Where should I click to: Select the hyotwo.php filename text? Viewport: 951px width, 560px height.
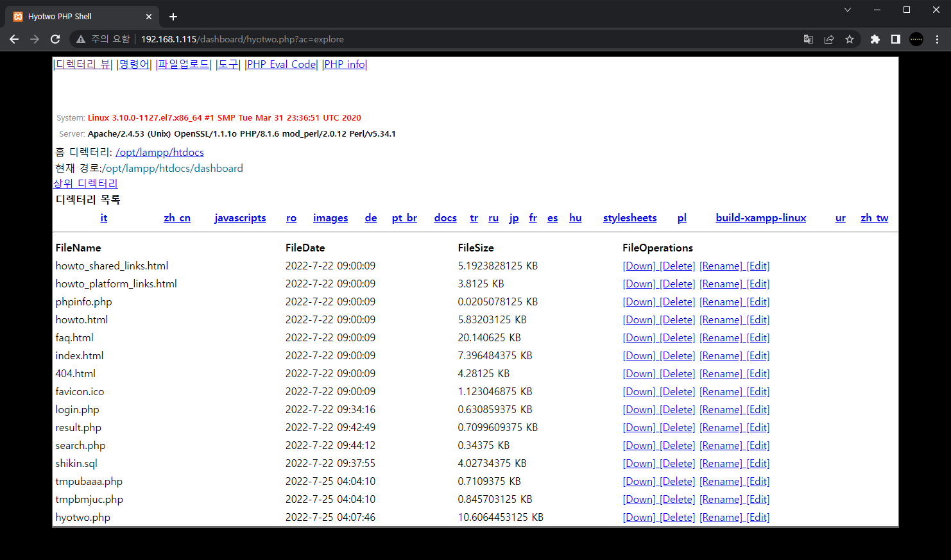point(83,517)
